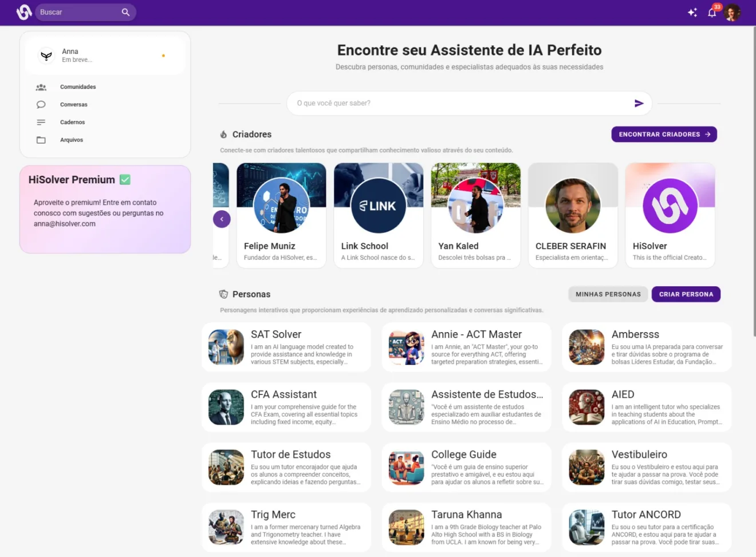The image size is (756, 557).
Task: Click the 'O que você quer saber?' input
Action: (470, 103)
